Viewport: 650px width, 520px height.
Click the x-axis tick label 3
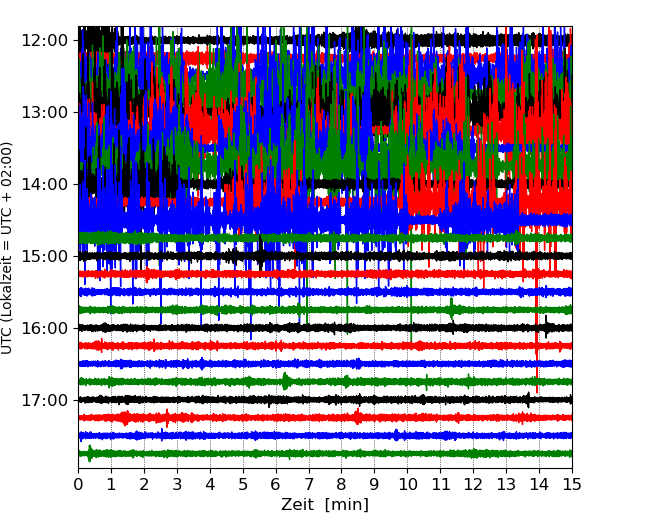point(178,485)
